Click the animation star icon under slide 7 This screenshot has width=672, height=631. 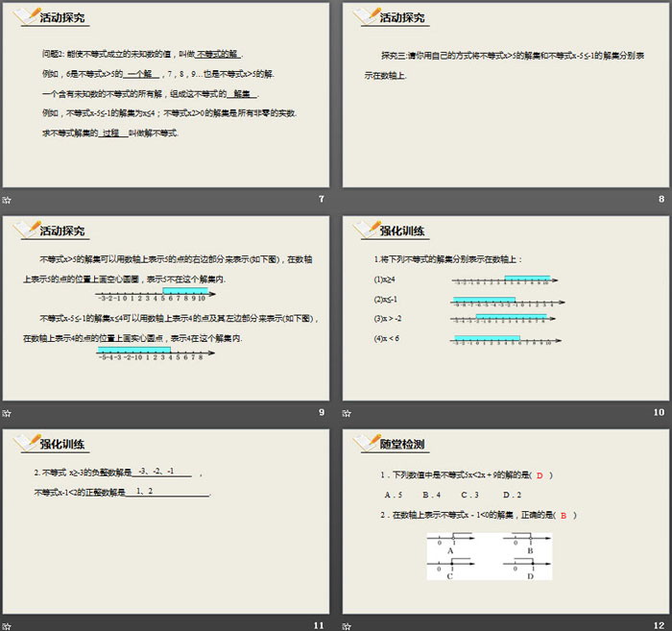[x=7, y=200]
